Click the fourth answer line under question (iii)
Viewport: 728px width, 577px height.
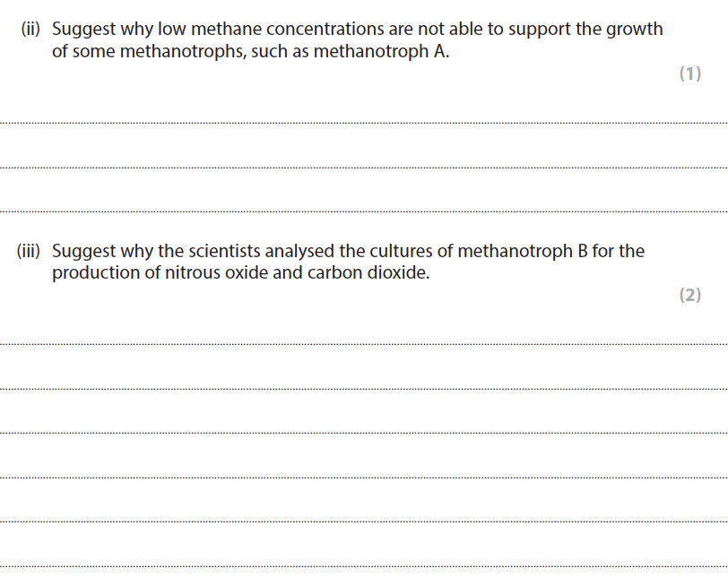tap(364, 477)
